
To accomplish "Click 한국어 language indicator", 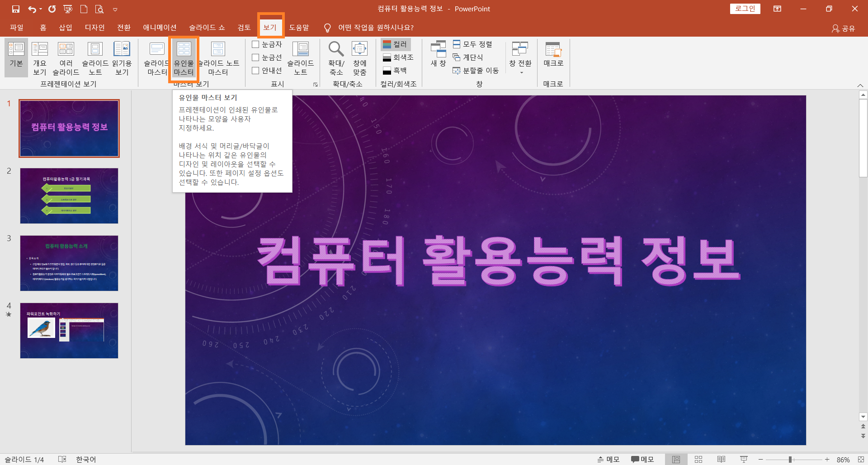I will pyautogui.click(x=86, y=460).
